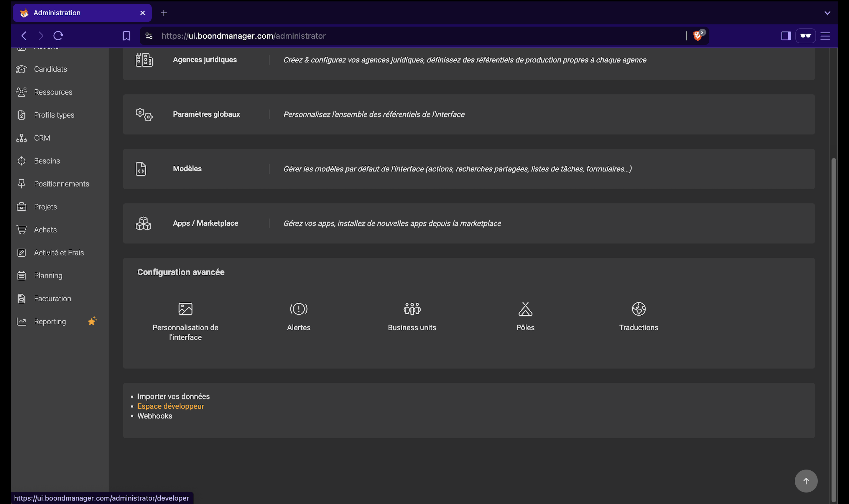Click the Business units people icon

[412, 309]
